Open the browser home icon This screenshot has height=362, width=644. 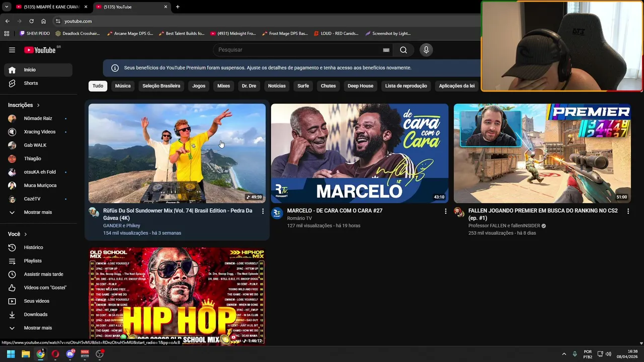point(43,21)
